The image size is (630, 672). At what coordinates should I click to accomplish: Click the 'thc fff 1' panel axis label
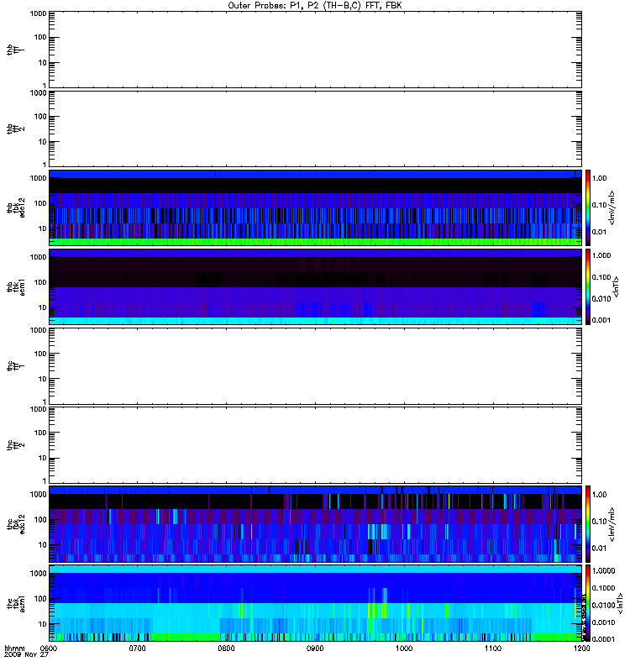15,366
